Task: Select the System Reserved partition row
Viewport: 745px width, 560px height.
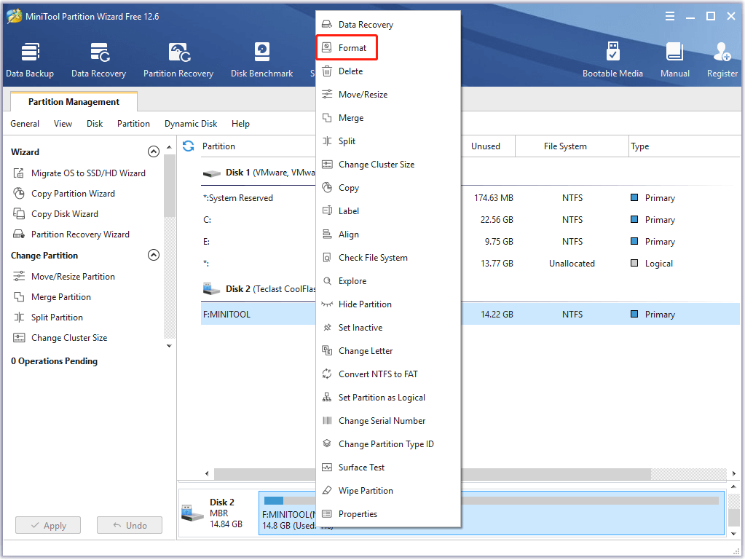Action: pos(470,198)
